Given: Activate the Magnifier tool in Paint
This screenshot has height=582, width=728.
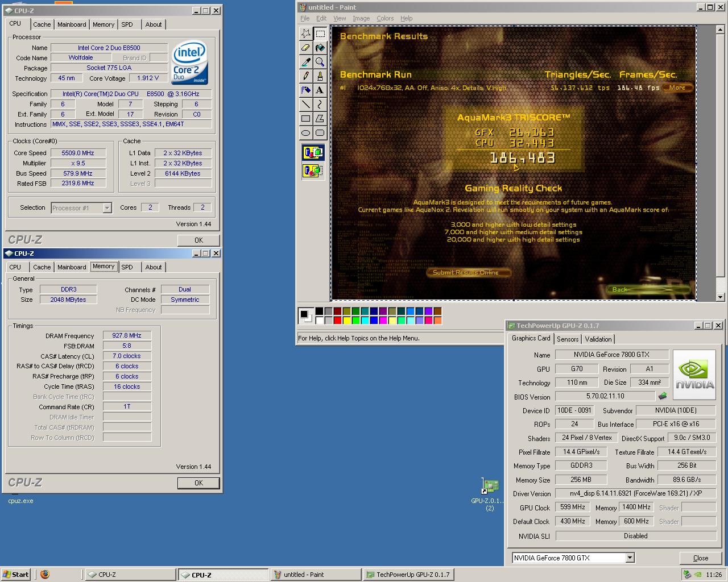Looking at the screenshot, I should click(320, 62).
